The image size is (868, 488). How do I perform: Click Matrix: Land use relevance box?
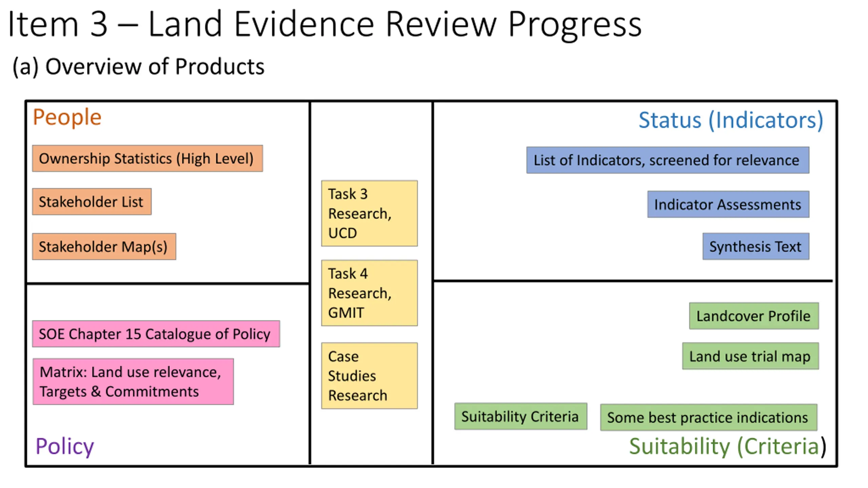pyautogui.click(x=133, y=382)
